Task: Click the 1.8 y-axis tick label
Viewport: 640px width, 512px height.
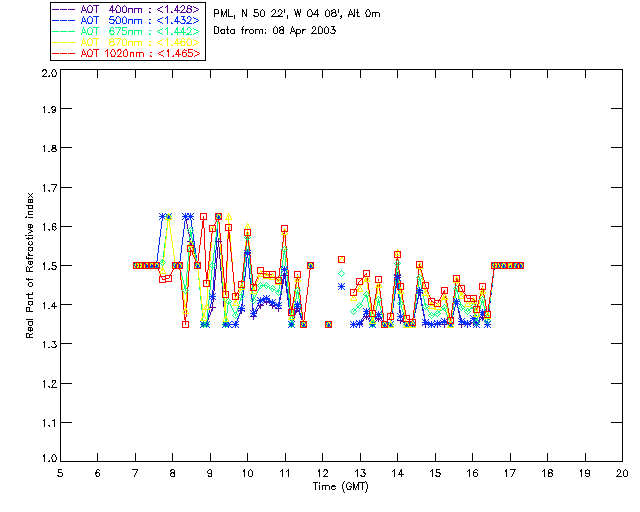Action: click(x=49, y=148)
